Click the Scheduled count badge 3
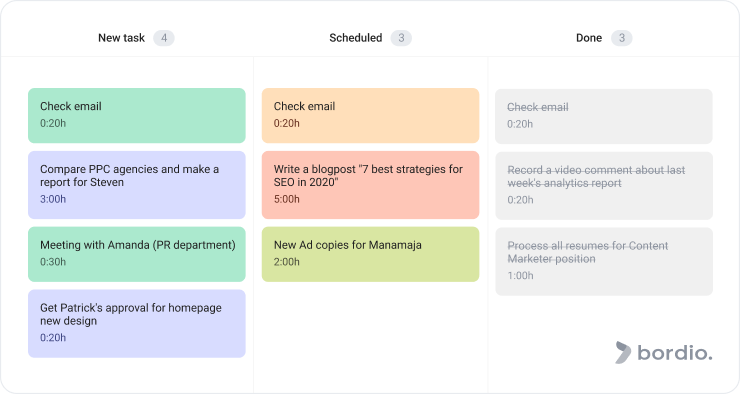The height and width of the screenshot is (394, 740). 401,38
